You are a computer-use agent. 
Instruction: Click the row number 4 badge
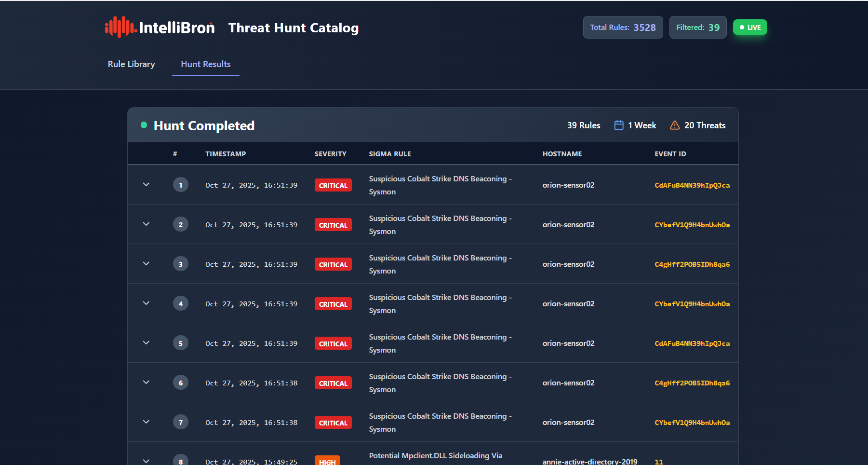click(181, 303)
